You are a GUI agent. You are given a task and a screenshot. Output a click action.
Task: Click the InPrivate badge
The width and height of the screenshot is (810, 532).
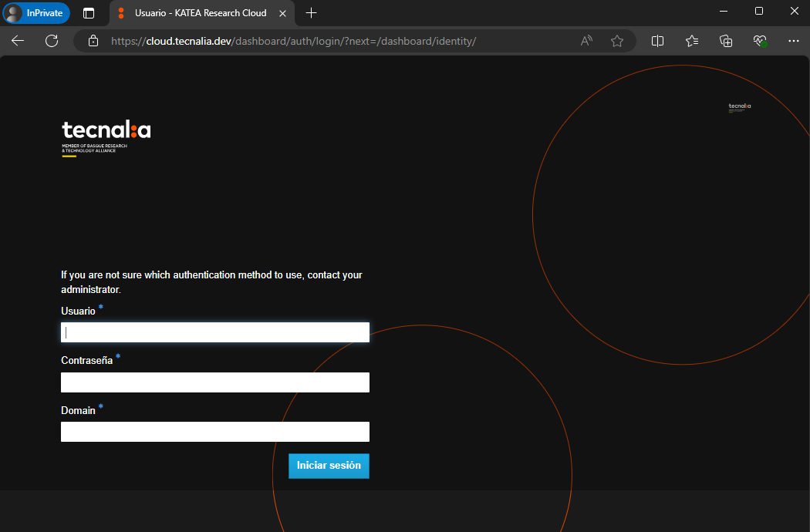36,13
